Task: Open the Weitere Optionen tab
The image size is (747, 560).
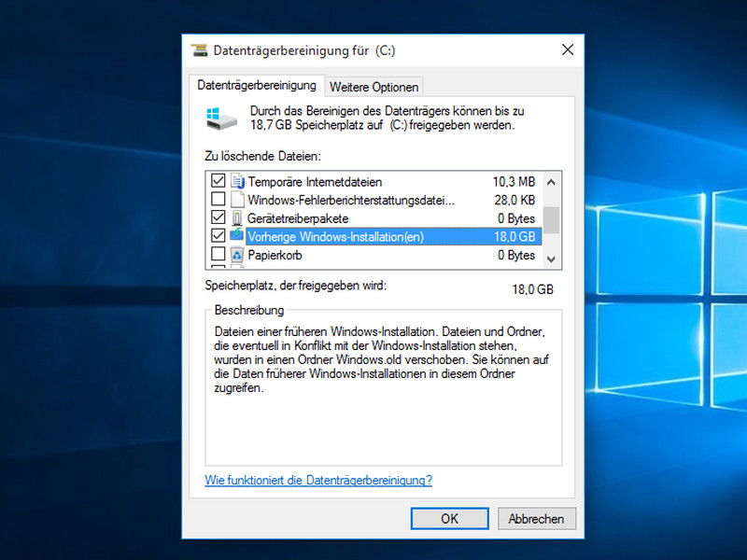Action: tap(374, 87)
